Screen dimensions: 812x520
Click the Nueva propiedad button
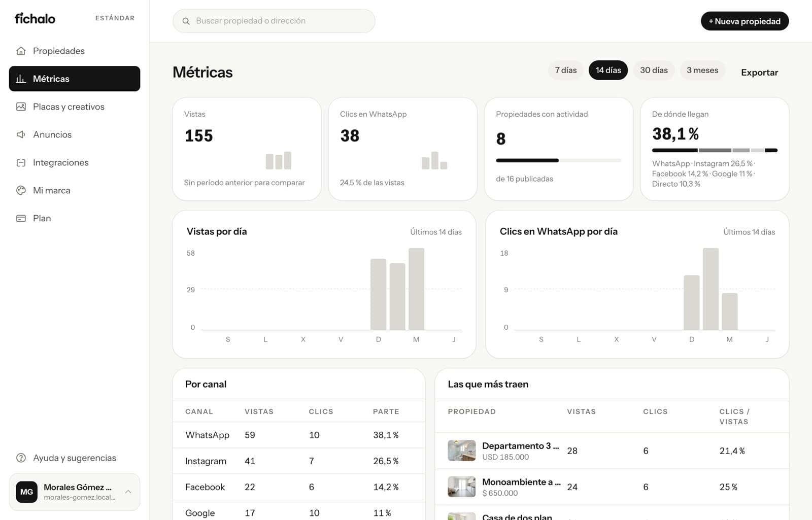(745, 21)
